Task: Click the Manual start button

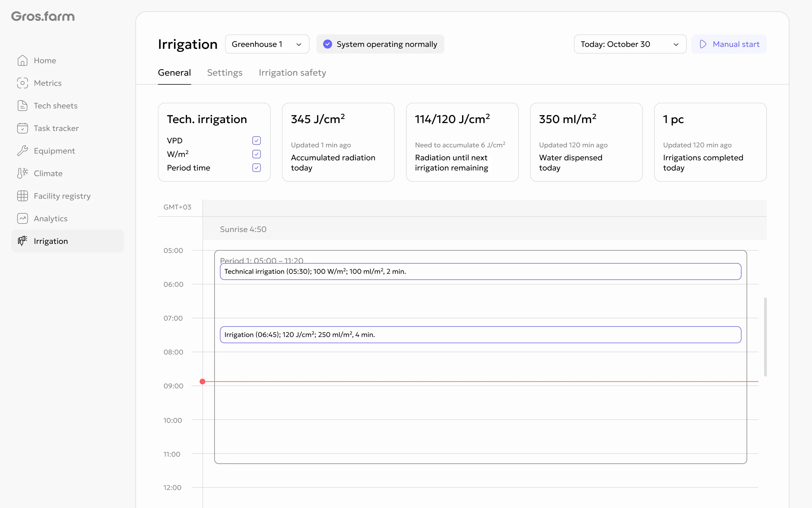Action: [729, 44]
